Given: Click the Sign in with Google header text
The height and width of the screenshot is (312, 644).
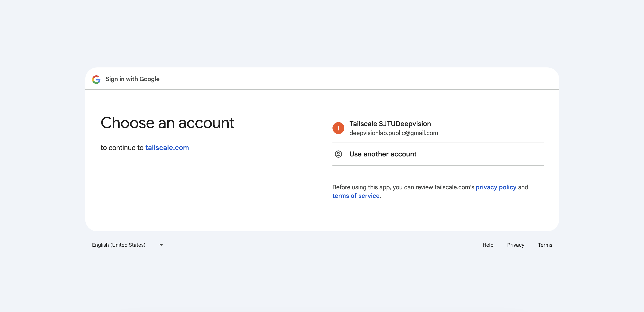Looking at the screenshot, I should pyautogui.click(x=133, y=79).
